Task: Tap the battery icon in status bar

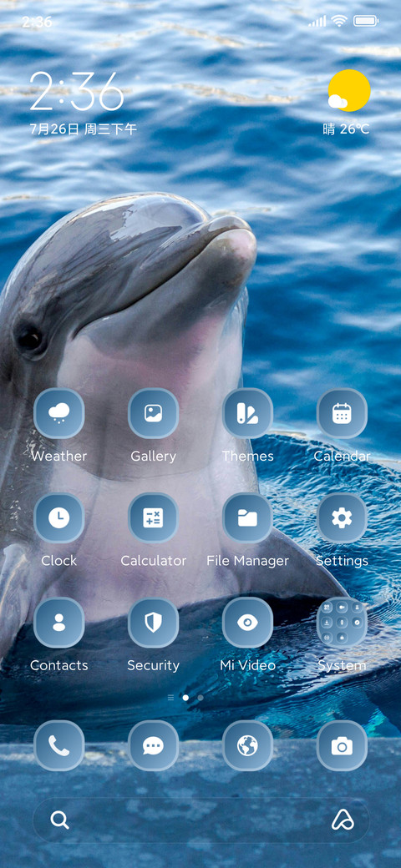Action: click(x=366, y=22)
